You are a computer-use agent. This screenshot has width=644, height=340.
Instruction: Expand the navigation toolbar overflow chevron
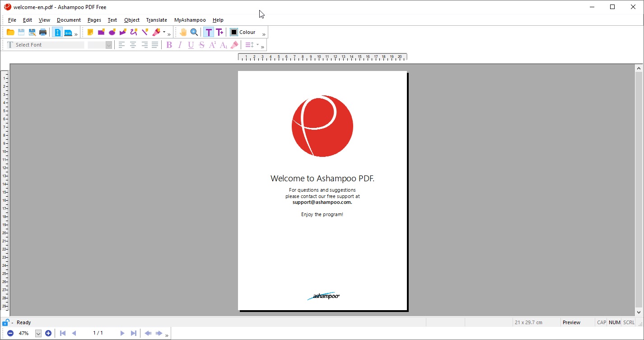[x=167, y=335]
